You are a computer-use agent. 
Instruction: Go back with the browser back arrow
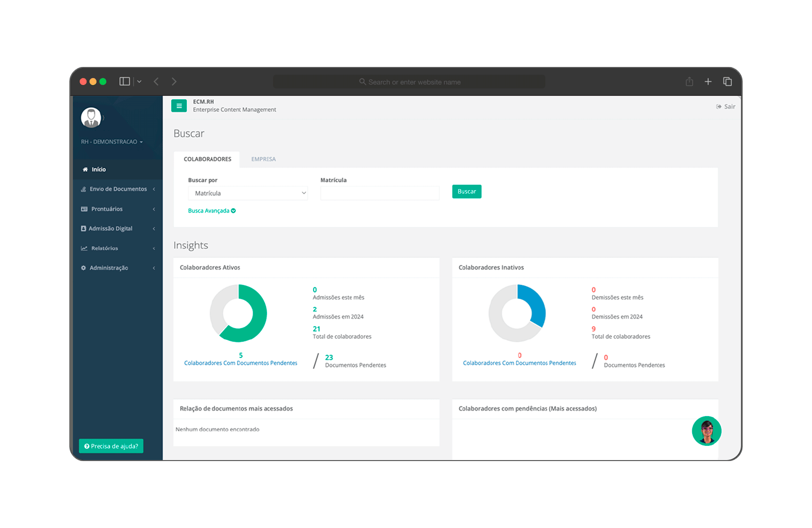[156, 82]
